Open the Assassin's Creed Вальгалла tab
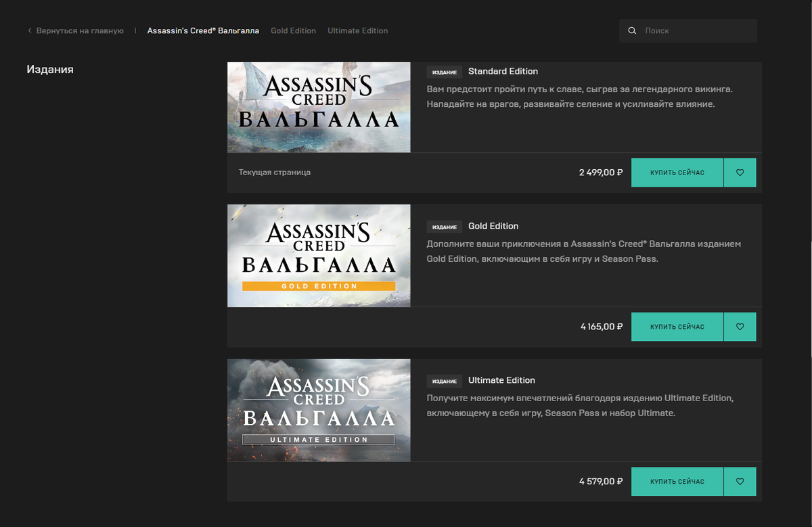The width and height of the screenshot is (812, 527). [203, 30]
